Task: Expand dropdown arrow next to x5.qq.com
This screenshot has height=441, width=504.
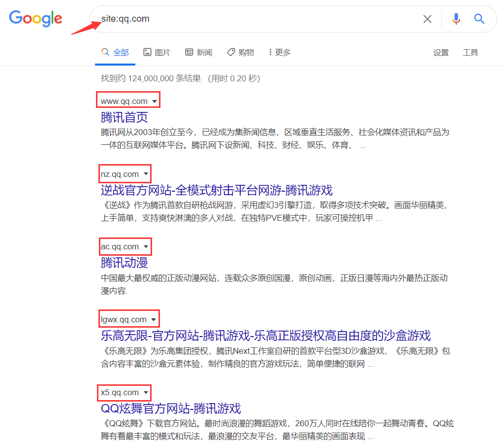Action: tap(146, 392)
